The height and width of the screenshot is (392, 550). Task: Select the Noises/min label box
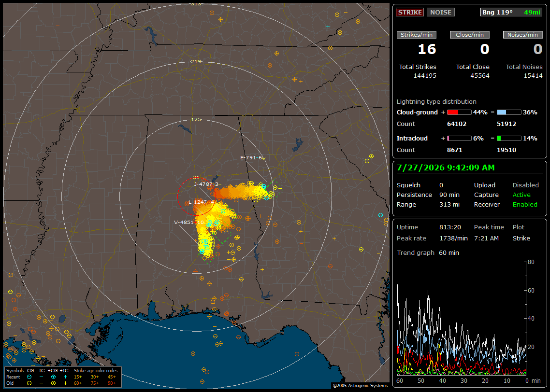click(x=522, y=35)
